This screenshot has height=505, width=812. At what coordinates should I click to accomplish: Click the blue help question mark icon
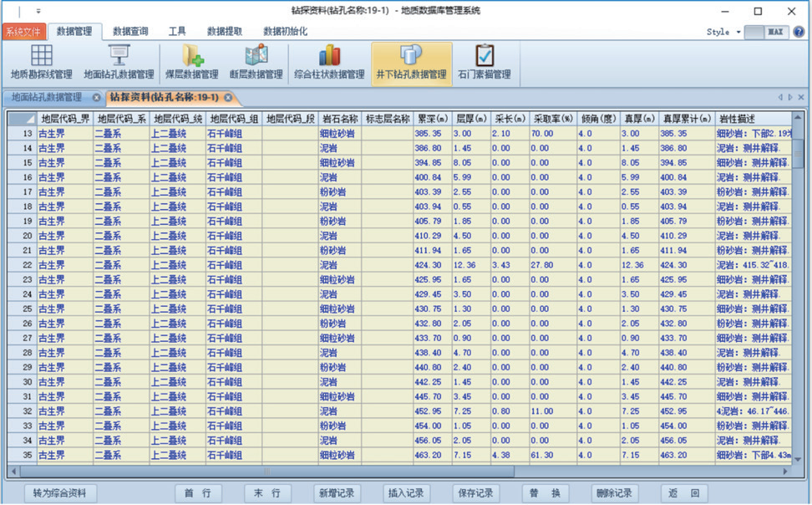799,32
